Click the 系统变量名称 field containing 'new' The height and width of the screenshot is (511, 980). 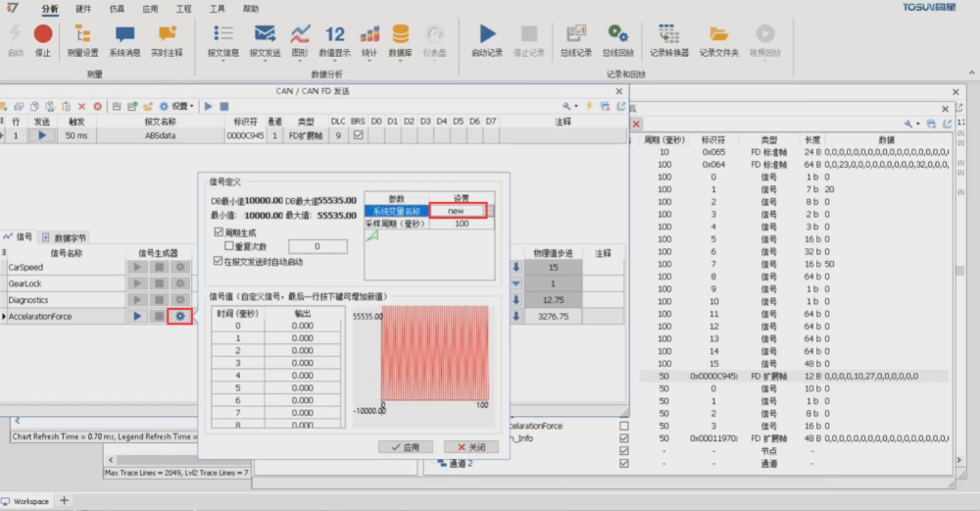click(457, 211)
